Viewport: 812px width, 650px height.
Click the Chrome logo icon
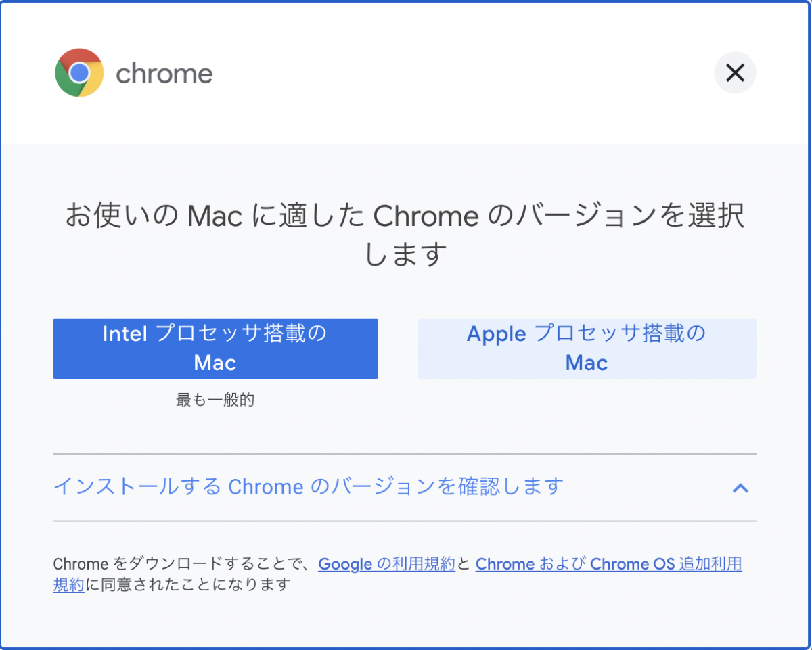point(79,72)
